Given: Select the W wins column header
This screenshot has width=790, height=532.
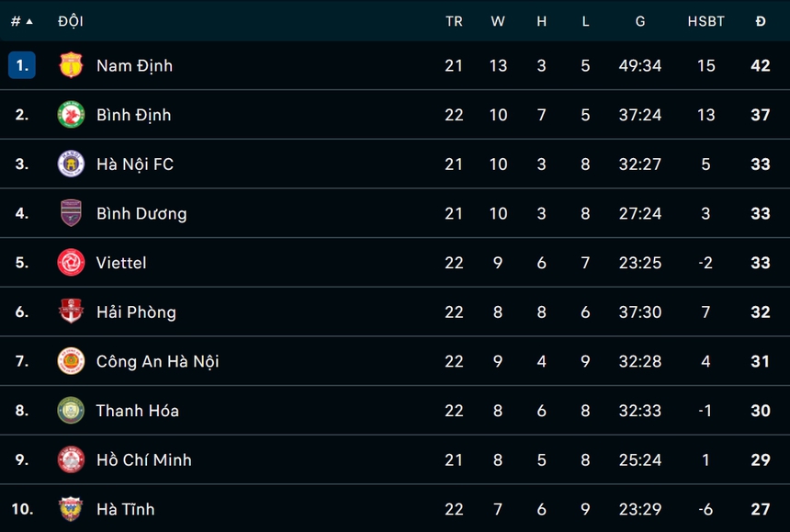Looking at the screenshot, I should point(498,21).
